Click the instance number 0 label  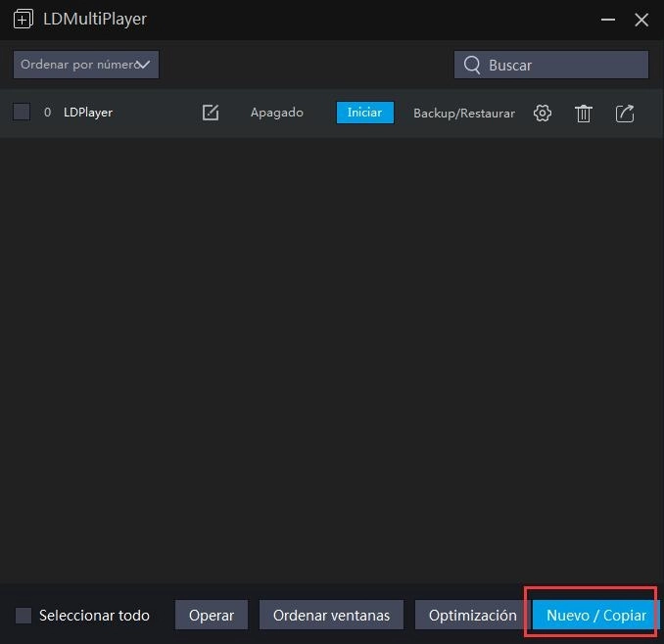point(47,113)
